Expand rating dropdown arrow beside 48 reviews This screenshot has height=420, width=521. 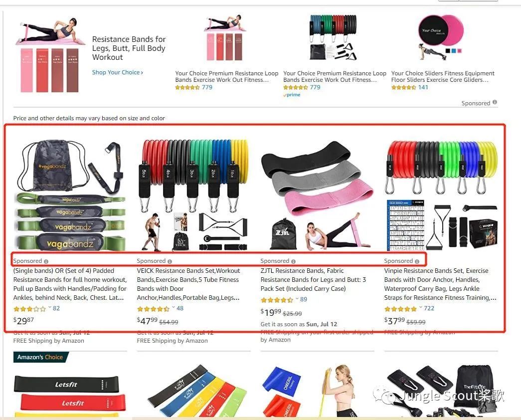coord(173,307)
